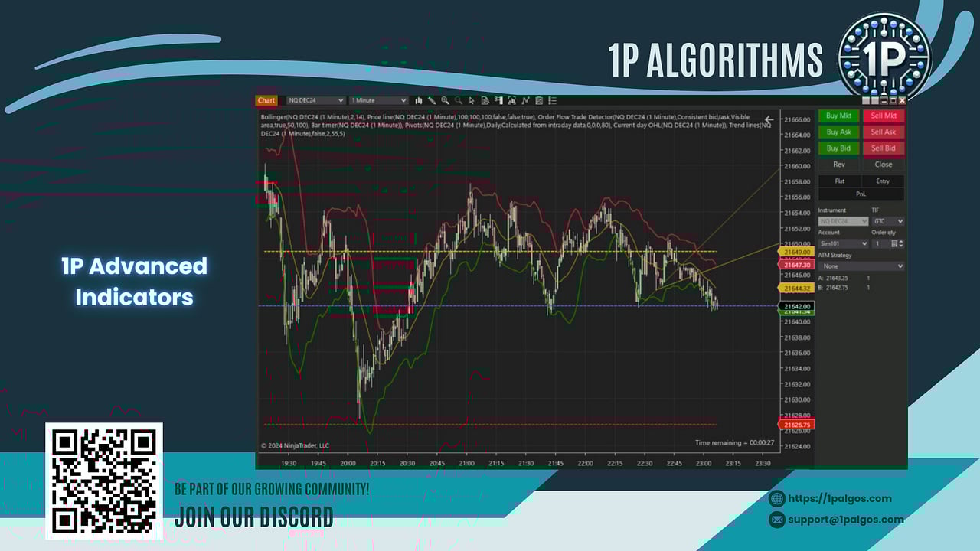
Task: Click the PnL display field
Action: point(861,194)
